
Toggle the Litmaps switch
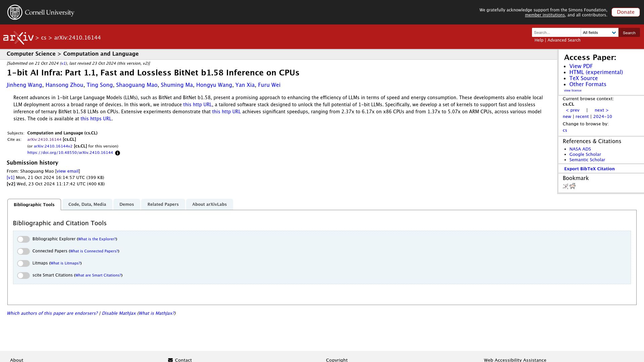[23, 263]
